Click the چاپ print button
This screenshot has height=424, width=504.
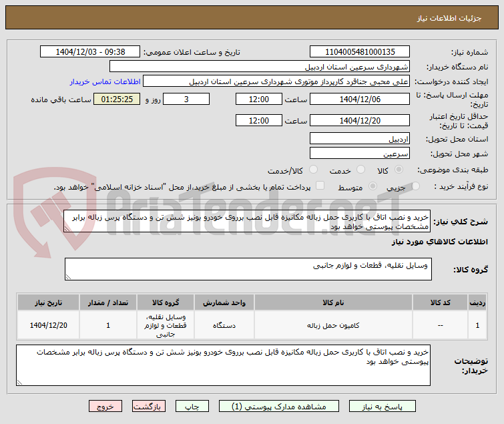(192, 407)
